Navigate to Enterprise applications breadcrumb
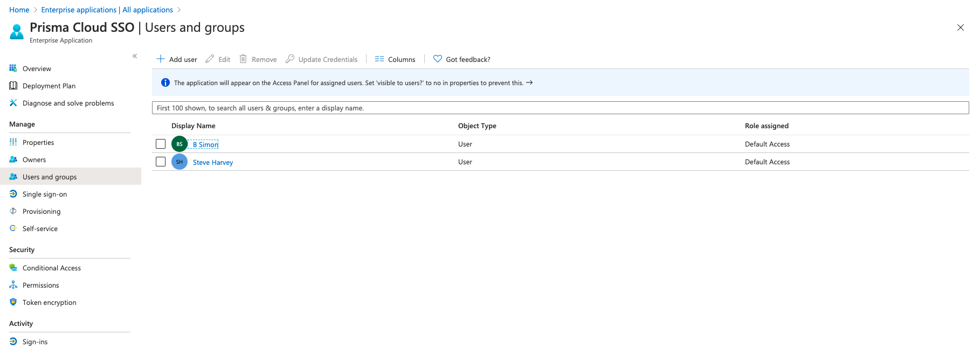Screen dimensions: 980x348 [x=107, y=10]
